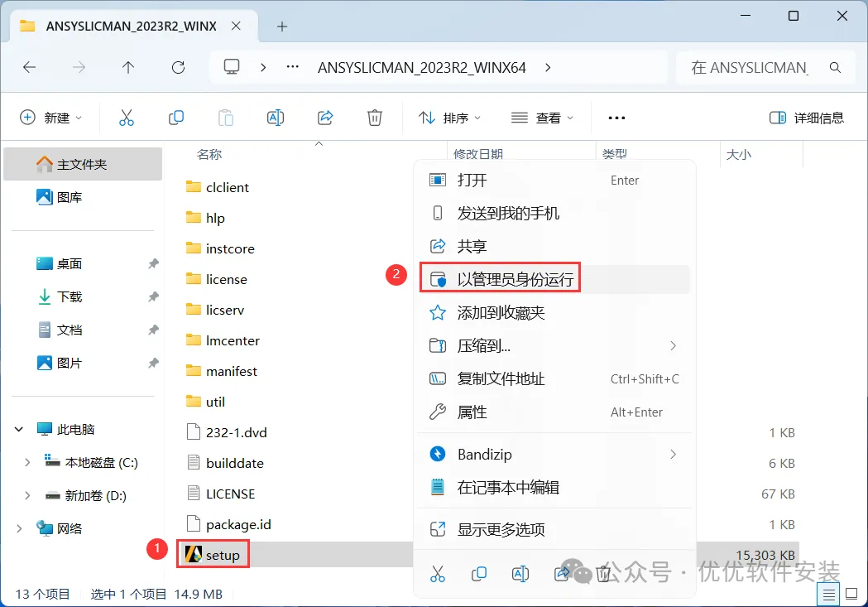
Task: Expand the Bandizip submenu arrow
Action: (x=674, y=454)
